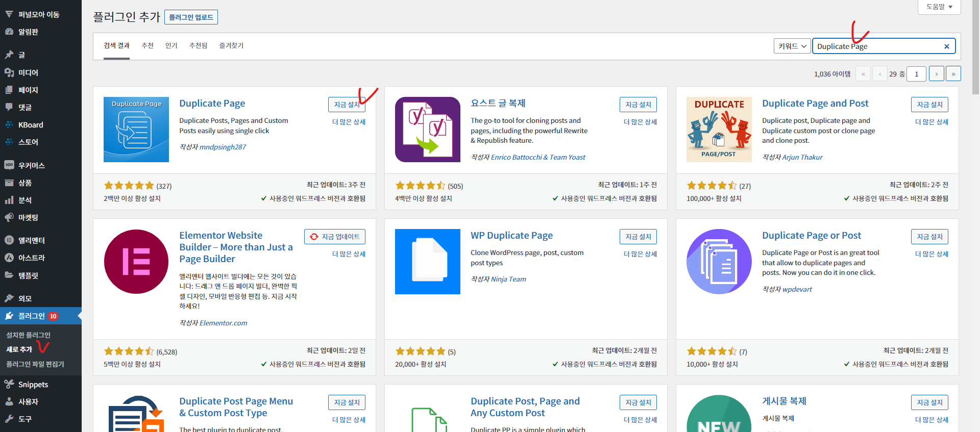
Task: Click the current page number field
Action: click(916, 74)
